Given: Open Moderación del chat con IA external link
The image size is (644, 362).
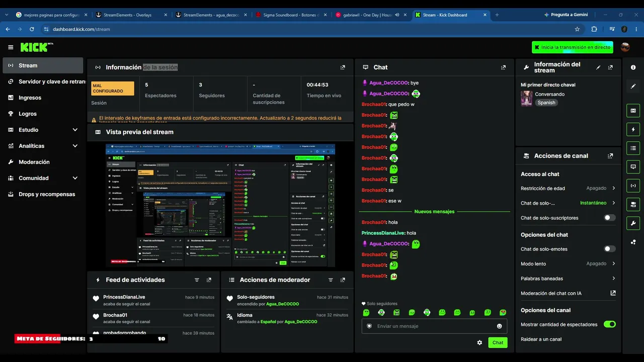Looking at the screenshot, I should click(613, 293).
